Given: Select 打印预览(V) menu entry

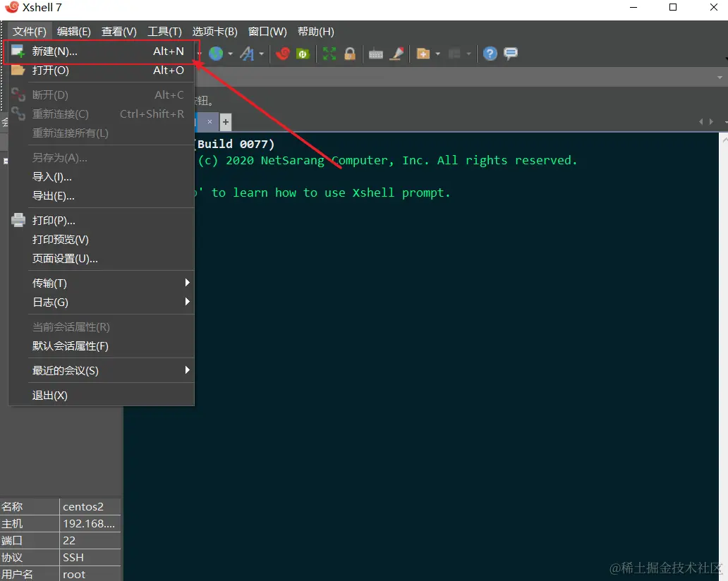Looking at the screenshot, I should coord(101,240).
